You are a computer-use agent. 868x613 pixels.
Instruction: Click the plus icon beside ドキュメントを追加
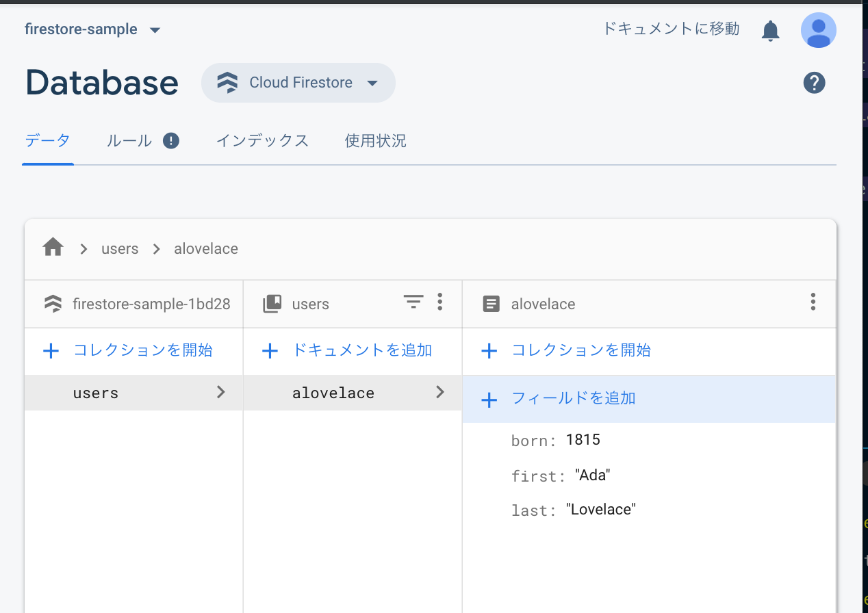270,352
